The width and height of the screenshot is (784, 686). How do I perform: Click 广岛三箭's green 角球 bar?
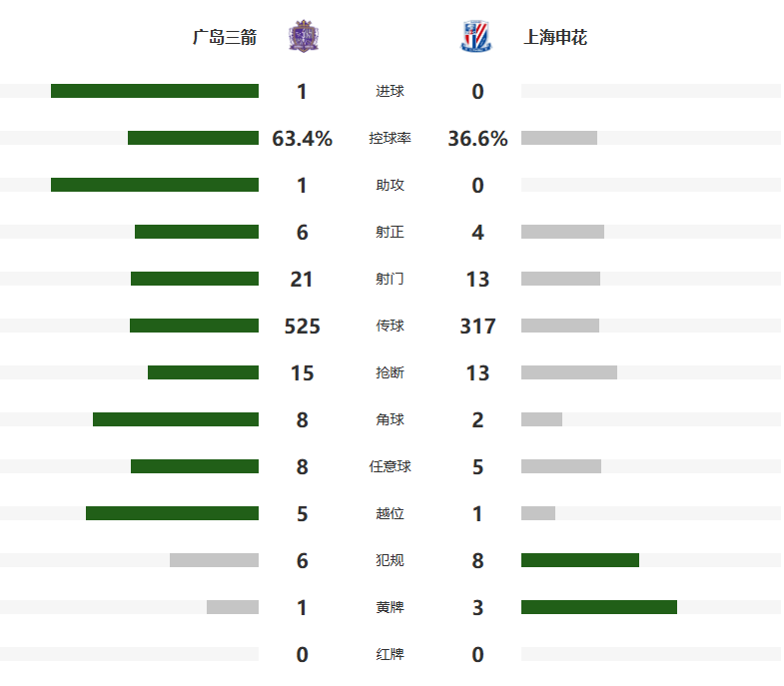click(176, 419)
